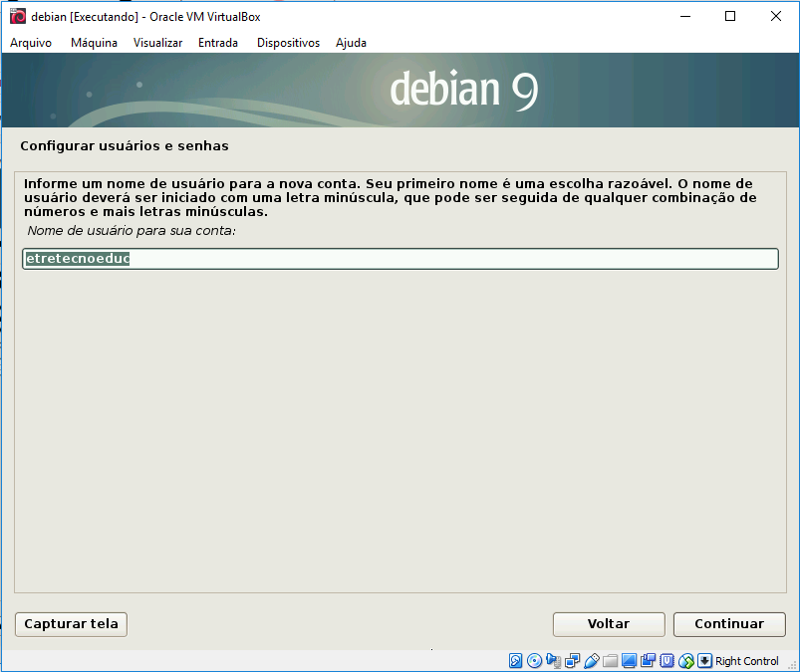Image resolution: width=800 pixels, height=672 pixels.
Task: Click the USB devices status icon
Action: pyautogui.click(x=592, y=661)
